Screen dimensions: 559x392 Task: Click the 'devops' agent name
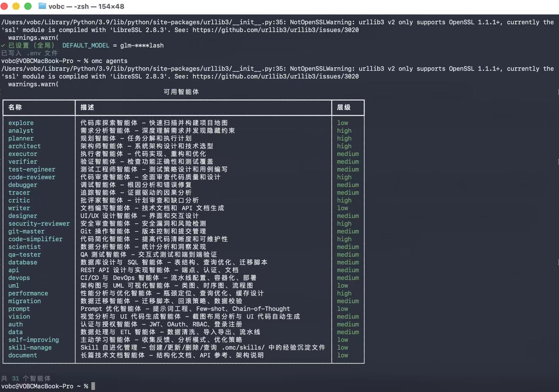19,278
